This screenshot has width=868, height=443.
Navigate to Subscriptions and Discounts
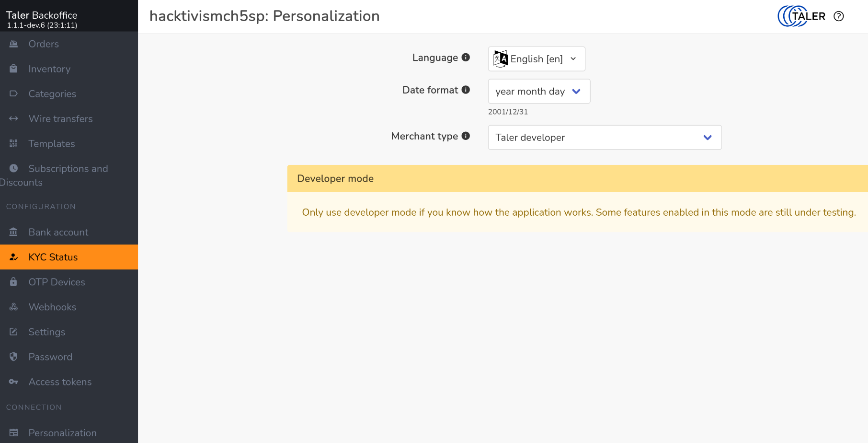click(68, 169)
